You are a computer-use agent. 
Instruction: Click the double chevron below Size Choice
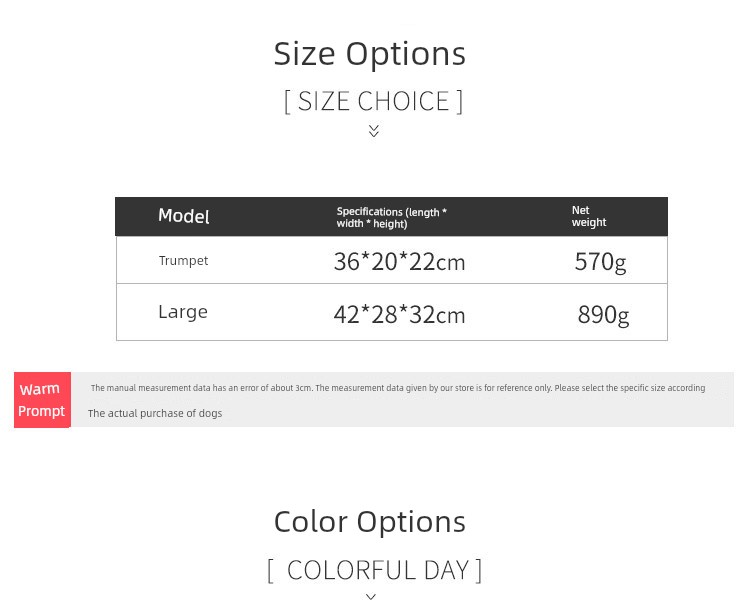374,131
